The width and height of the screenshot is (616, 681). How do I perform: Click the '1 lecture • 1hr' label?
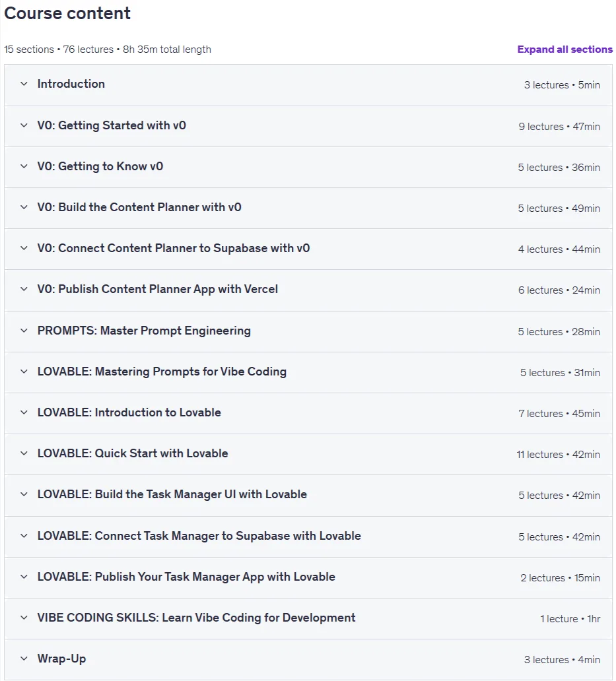click(x=570, y=618)
